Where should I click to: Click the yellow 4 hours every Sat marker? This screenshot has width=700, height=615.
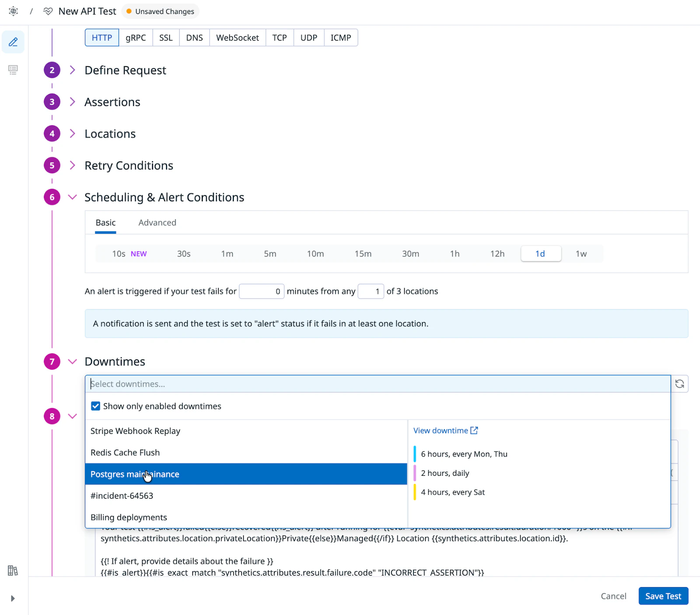coord(415,492)
